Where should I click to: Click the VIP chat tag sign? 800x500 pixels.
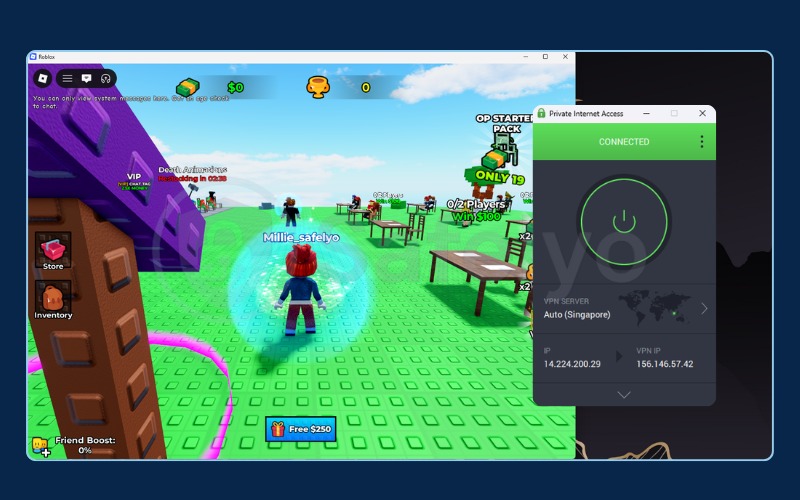click(134, 181)
